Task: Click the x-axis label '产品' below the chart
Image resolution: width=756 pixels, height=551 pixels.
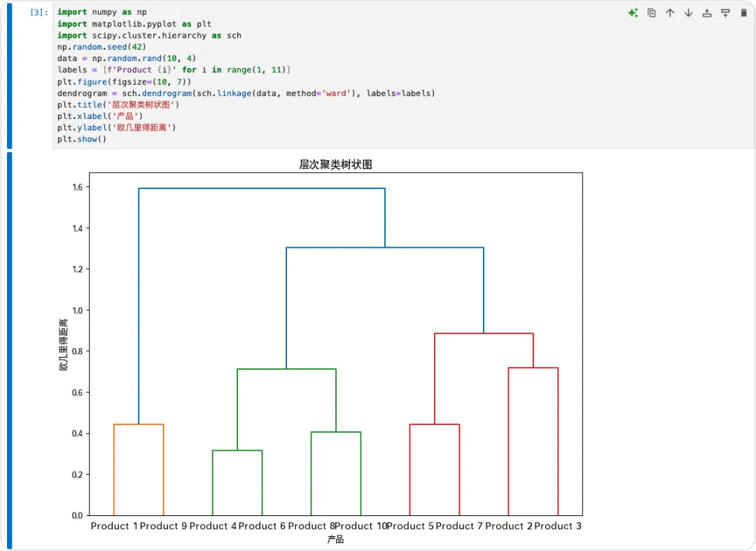Action: (335, 539)
